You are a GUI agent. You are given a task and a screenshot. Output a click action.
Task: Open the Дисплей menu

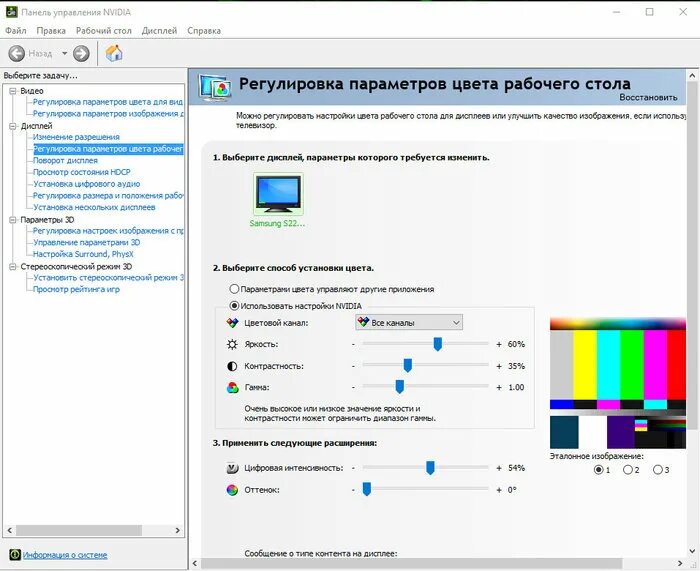tap(159, 30)
